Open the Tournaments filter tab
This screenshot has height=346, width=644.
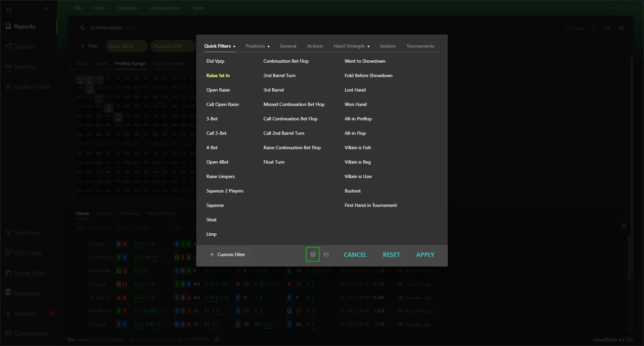[420, 46]
